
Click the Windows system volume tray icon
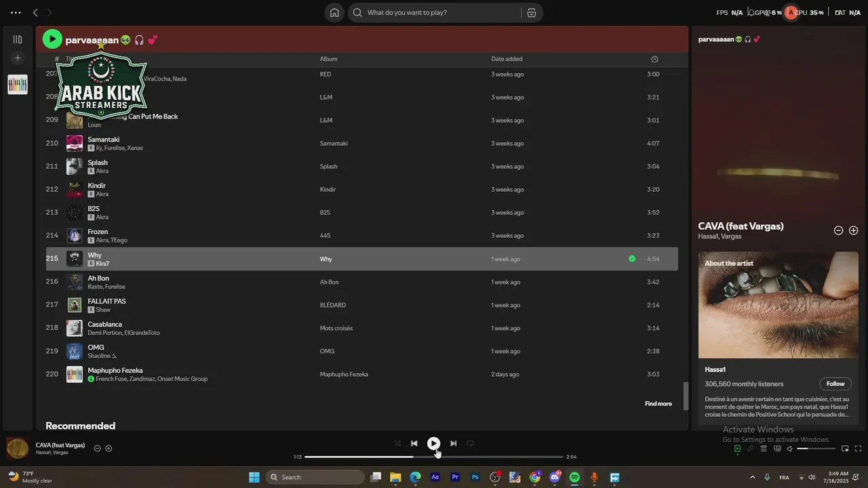point(812,477)
